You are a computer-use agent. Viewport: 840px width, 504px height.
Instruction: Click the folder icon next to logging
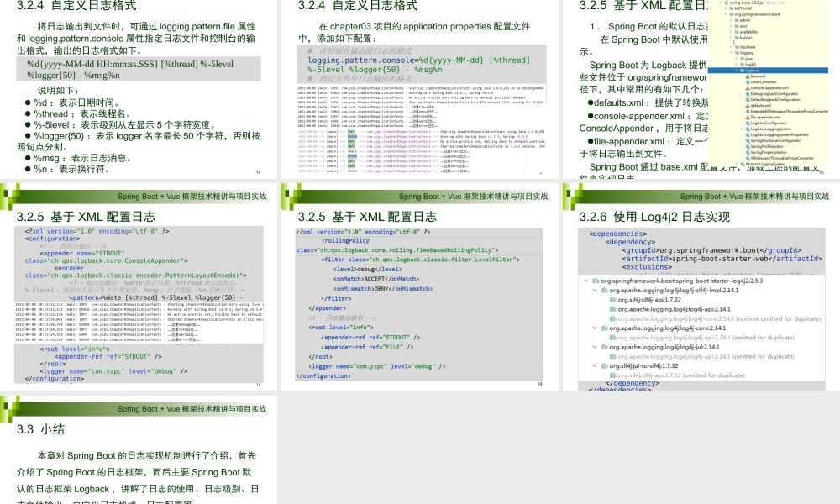[x=735, y=52]
